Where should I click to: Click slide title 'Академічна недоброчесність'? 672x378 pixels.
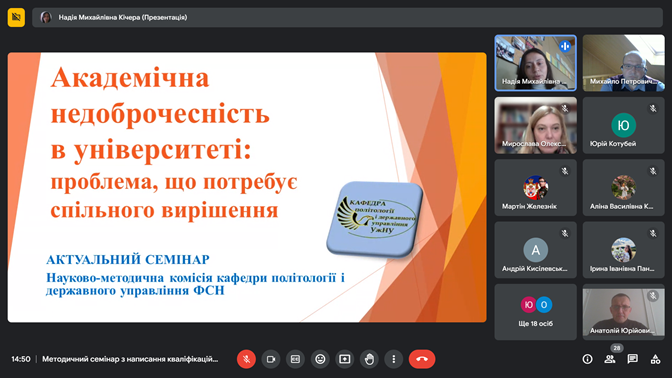[x=160, y=96]
